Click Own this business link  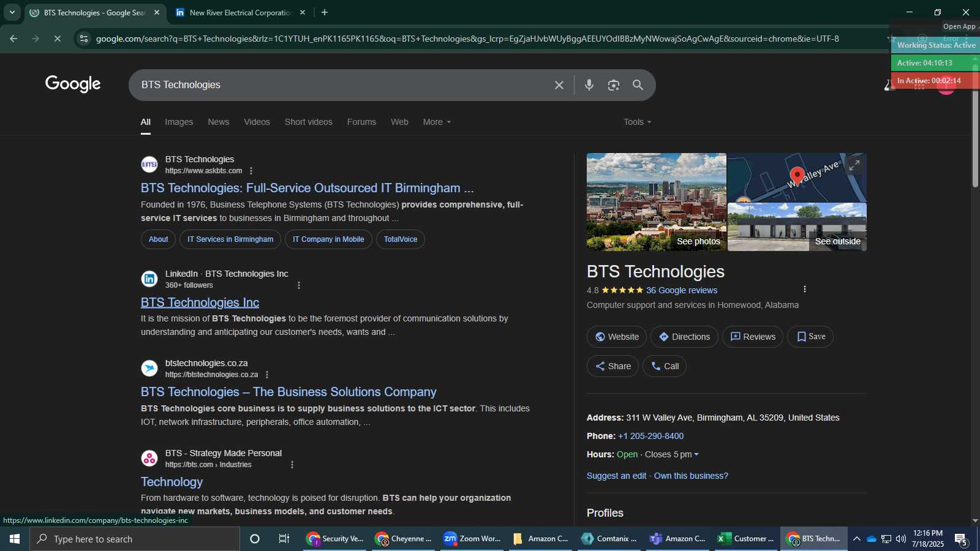(x=691, y=476)
